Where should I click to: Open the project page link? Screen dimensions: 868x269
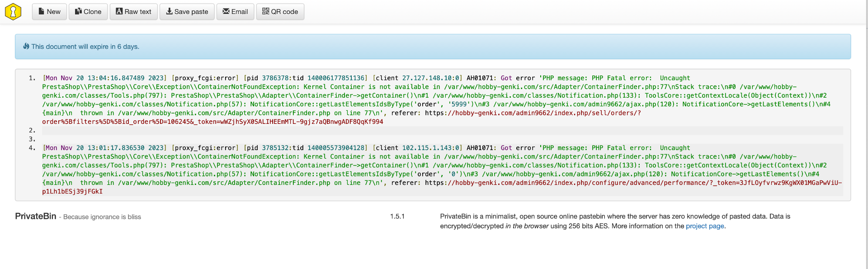(x=705, y=226)
